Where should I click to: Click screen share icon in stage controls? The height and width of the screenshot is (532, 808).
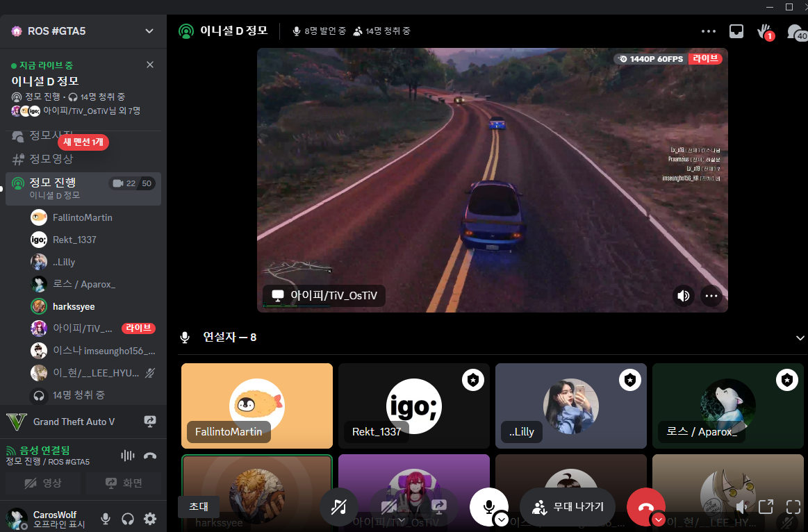pyautogui.click(x=438, y=507)
